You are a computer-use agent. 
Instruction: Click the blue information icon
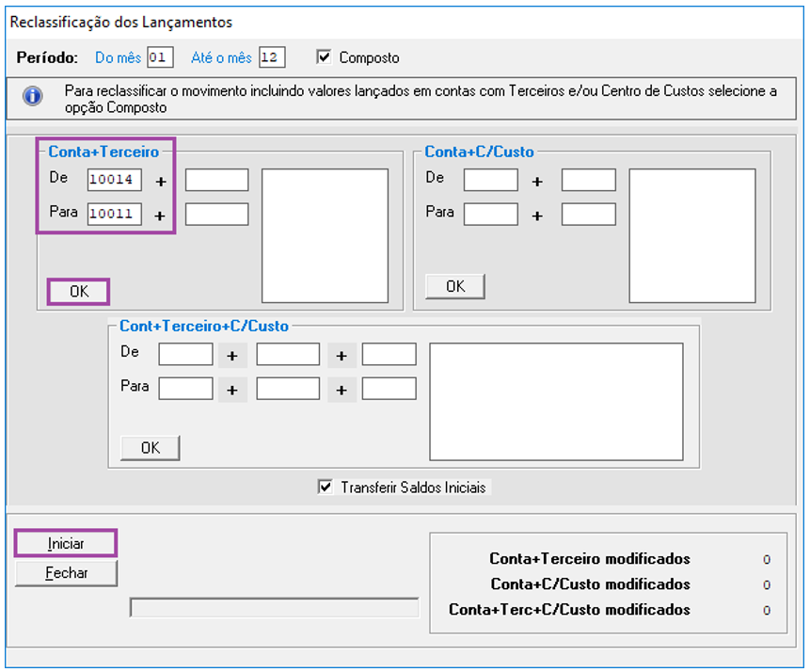point(33,96)
